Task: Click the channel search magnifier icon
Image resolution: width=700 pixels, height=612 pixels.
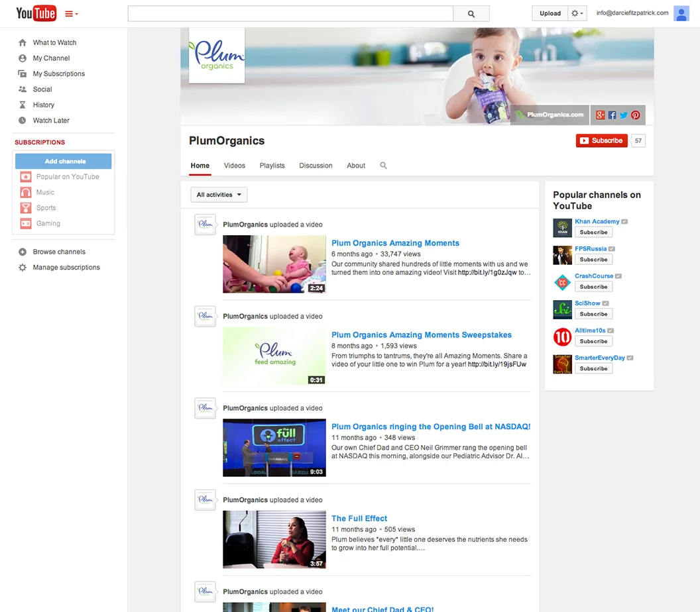Action: [x=384, y=166]
